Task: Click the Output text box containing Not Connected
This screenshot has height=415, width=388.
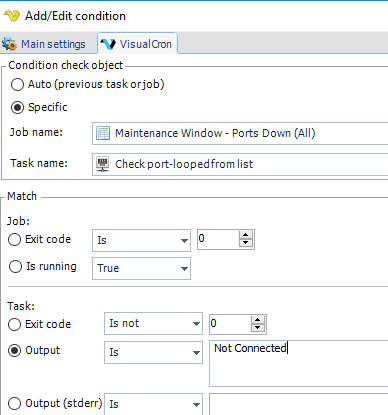Action: point(298,363)
